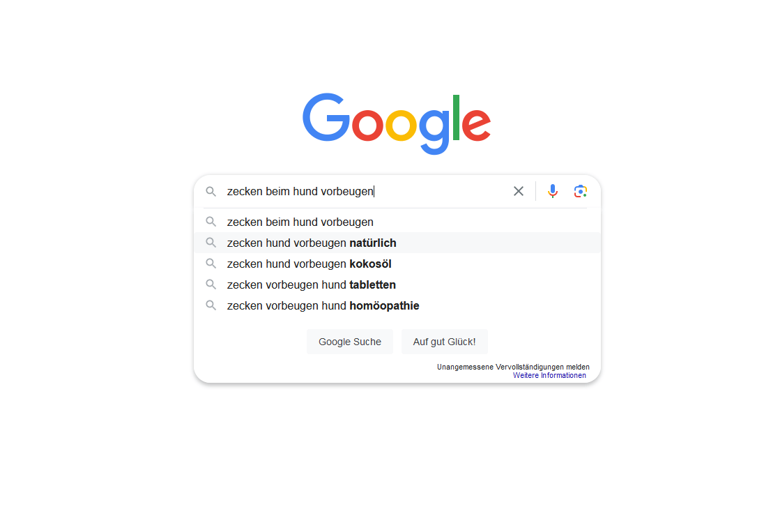Click the magnifier icon beside the 'kokosöl' suggestion
The width and height of the screenshot is (764, 532).
(x=211, y=264)
